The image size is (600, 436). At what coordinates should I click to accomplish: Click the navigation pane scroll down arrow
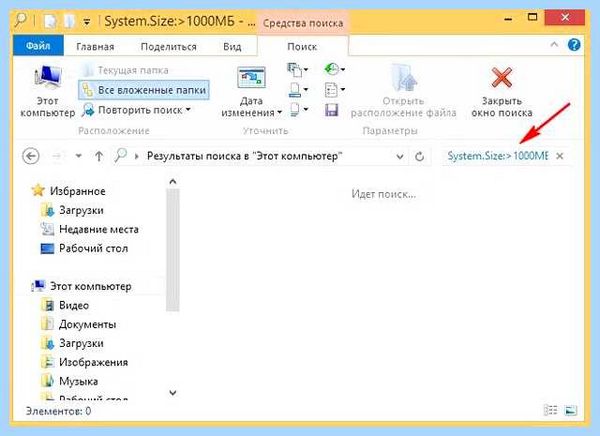click(173, 393)
